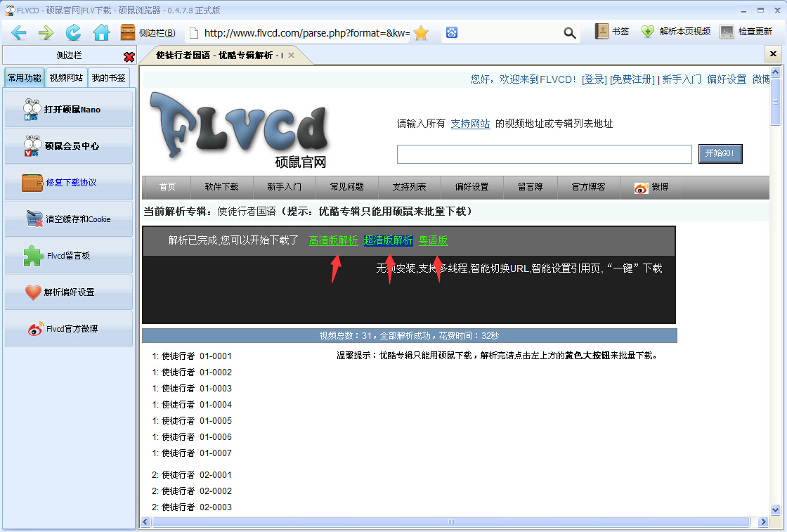
Task: Open 支持列表 in the navigation bar
Action: click(409, 187)
